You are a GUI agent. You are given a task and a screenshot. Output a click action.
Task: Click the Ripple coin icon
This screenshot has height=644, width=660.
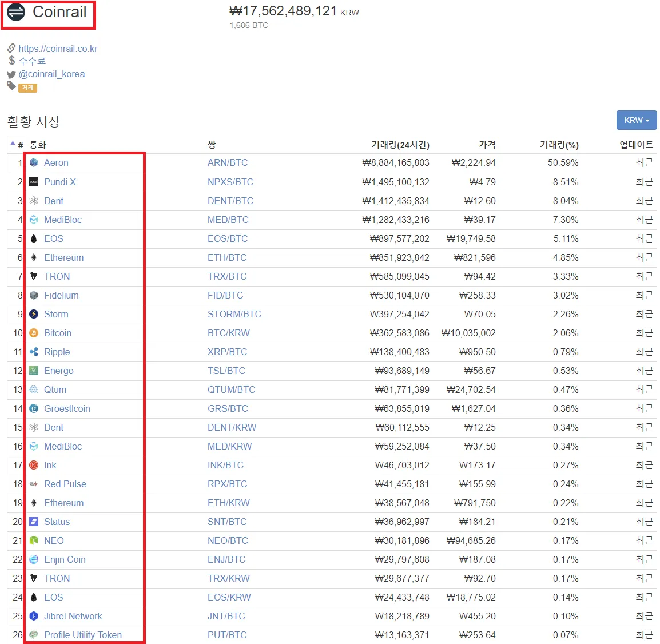[34, 352]
